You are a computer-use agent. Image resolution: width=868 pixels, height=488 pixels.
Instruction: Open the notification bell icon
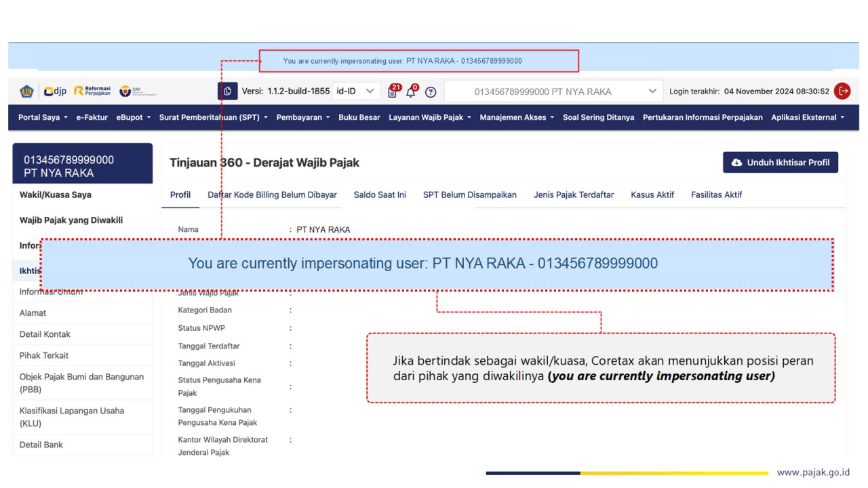pos(412,91)
